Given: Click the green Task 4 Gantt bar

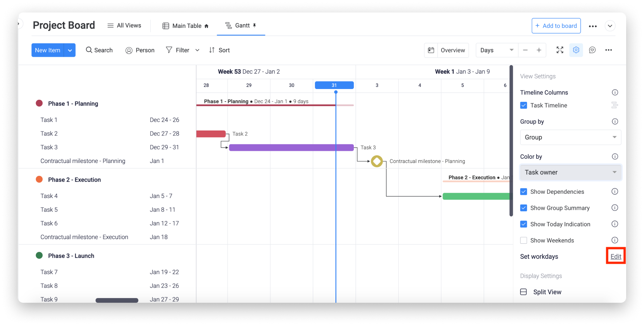Looking at the screenshot, I should (x=476, y=196).
